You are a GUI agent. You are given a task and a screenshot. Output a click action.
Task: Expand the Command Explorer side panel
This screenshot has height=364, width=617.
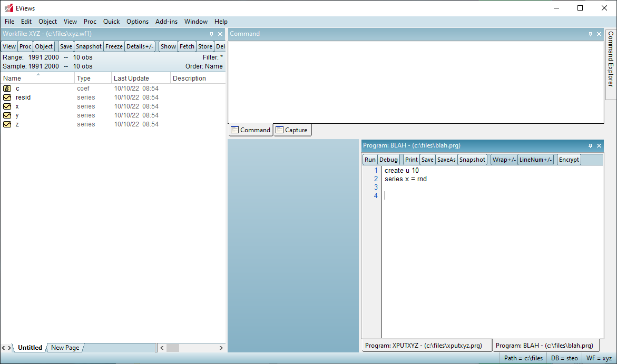coord(611,59)
